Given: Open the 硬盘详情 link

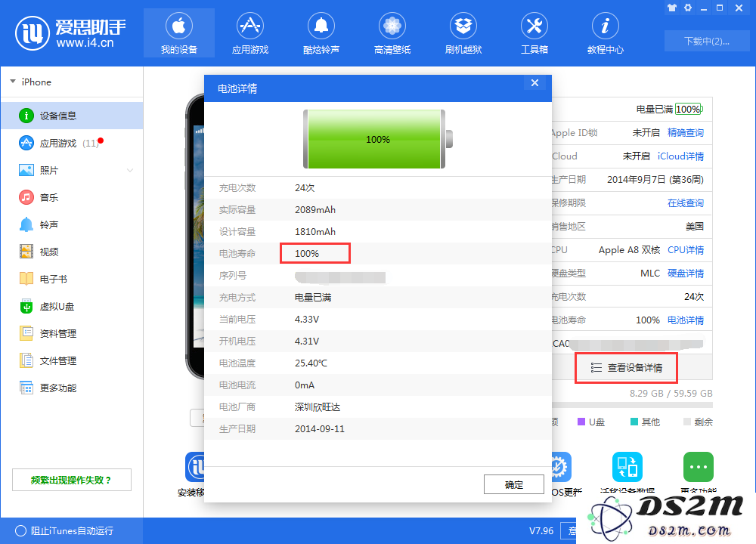Looking at the screenshot, I should (x=685, y=274).
